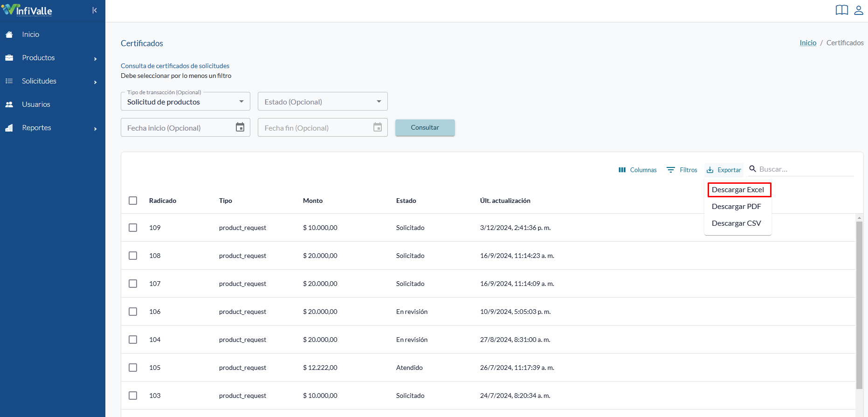
Task: Click the Filtros filter icon
Action: (x=671, y=170)
